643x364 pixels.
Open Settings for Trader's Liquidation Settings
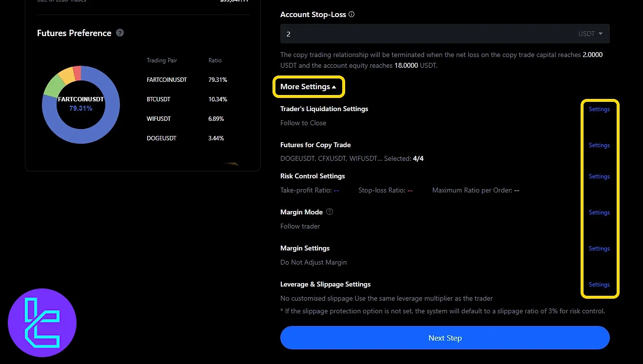point(599,109)
